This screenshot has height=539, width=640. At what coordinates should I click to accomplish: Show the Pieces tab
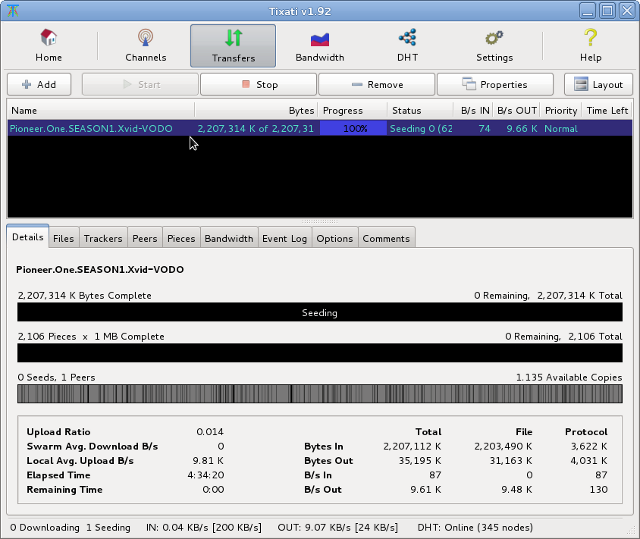pos(181,238)
